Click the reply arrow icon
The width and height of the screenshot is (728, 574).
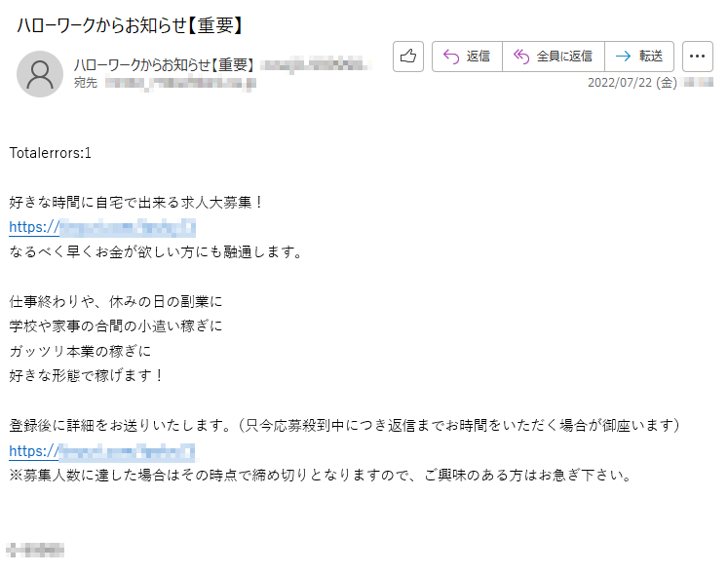pos(451,57)
